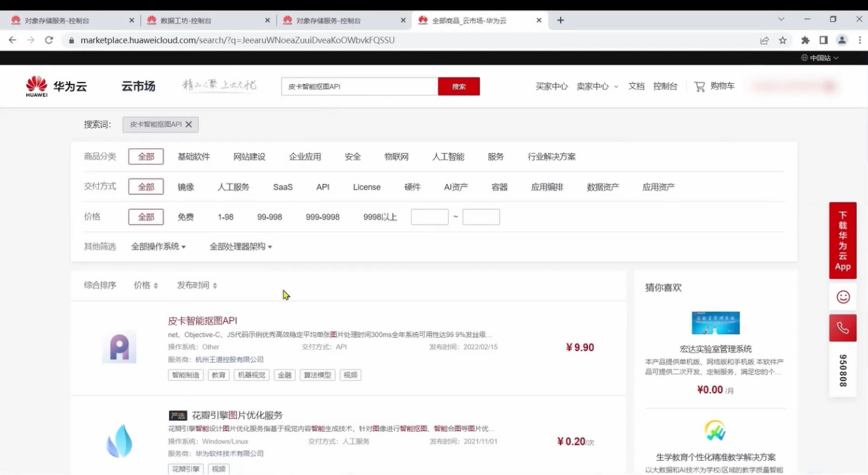
Task: Filter price range 99-998
Action: (269, 217)
